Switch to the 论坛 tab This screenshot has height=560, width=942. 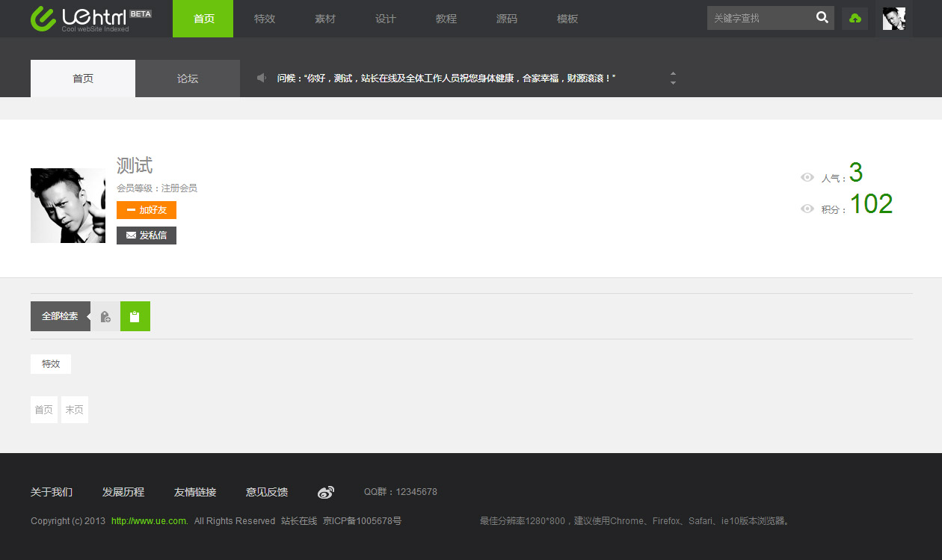click(188, 79)
